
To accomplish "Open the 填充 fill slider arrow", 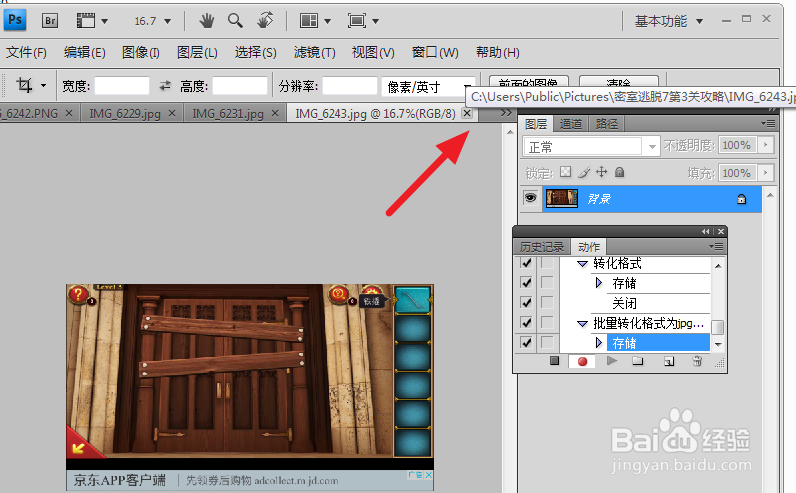I will (766, 173).
